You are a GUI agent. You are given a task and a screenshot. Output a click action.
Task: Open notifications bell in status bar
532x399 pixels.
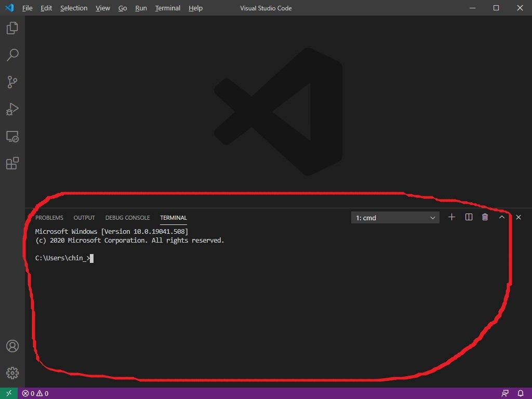coord(521,394)
